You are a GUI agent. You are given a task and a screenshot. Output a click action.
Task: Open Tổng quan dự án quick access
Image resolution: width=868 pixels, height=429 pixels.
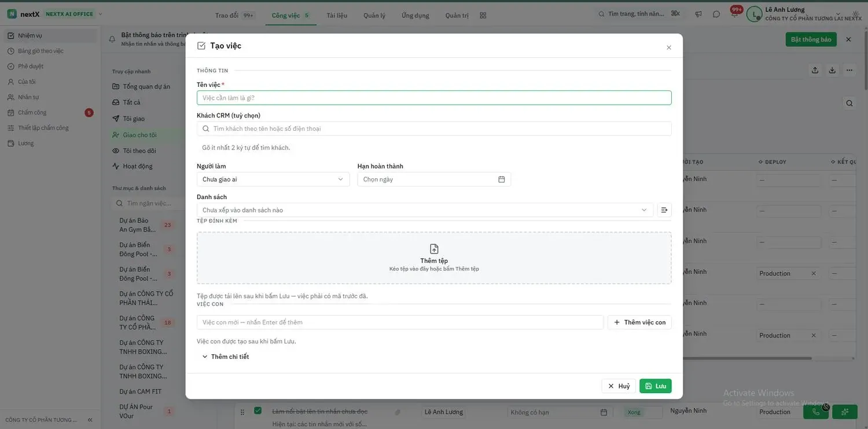(146, 86)
